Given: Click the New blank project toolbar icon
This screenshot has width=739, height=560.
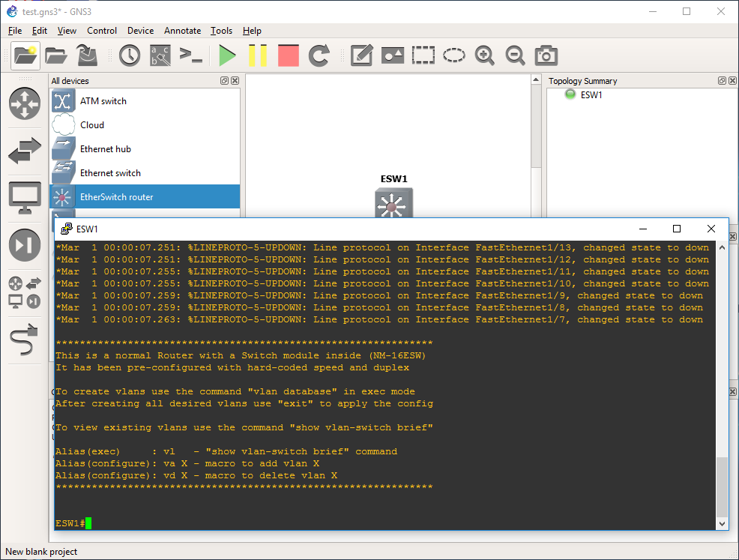Looking at the screenshot, I should [x=25, y=55].
